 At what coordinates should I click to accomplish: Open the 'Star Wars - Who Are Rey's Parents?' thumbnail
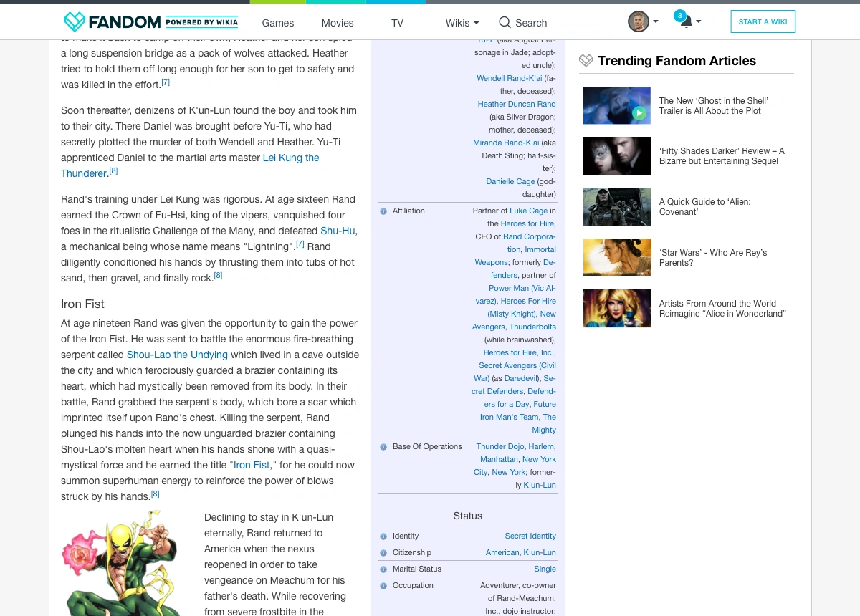[x=617, y=257]
